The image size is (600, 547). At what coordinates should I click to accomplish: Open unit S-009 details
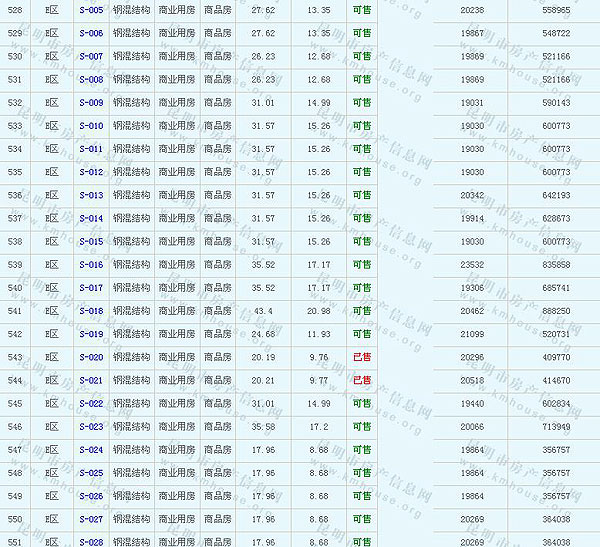tap(90, 102)
